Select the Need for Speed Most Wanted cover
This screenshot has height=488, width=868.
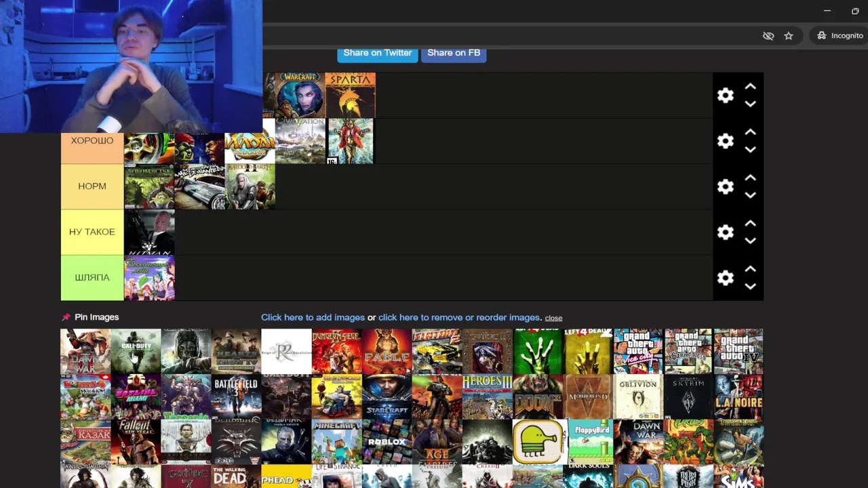pyautogui.click(x=199, y=186)
